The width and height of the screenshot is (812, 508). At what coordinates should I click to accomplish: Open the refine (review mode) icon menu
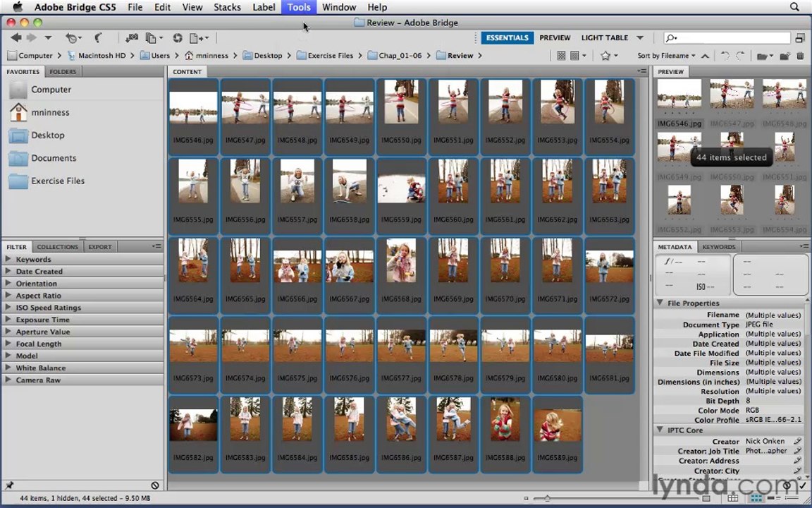(154, 38)
